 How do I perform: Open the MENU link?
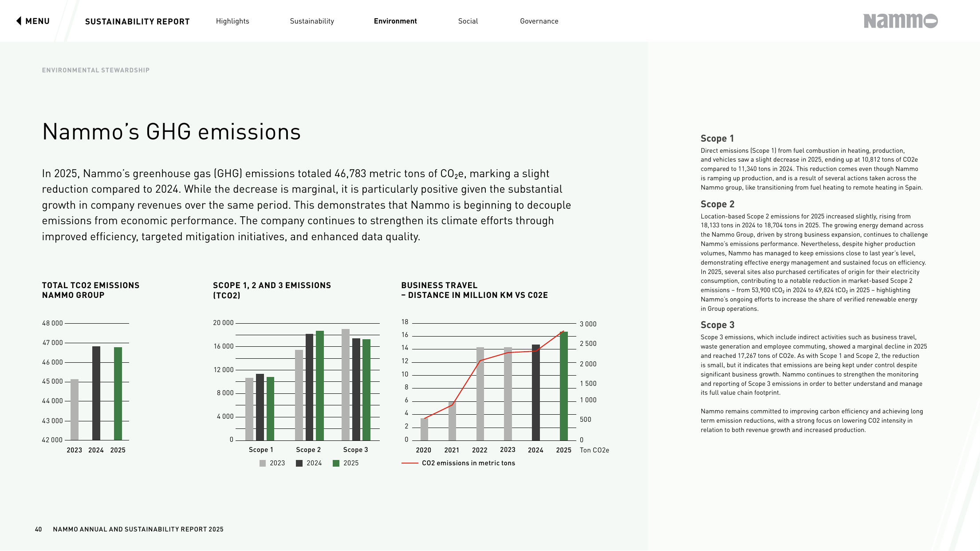(37, 21)
